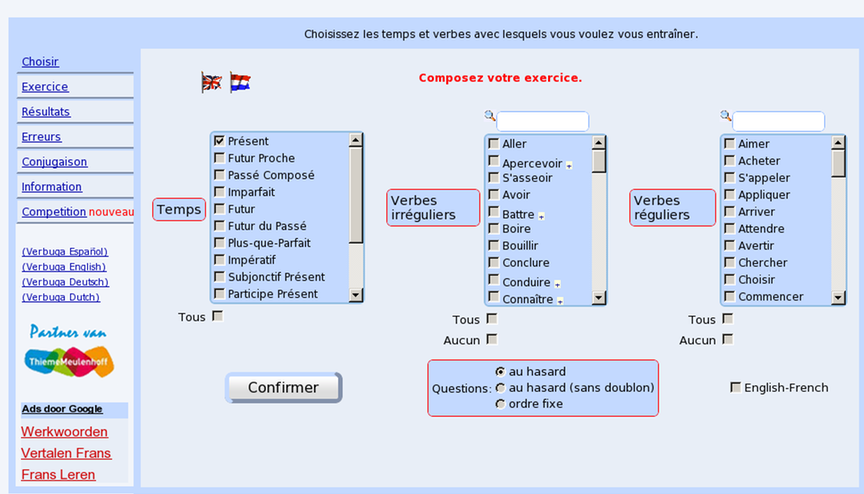Open the Verbuga Español link
Image resolution: width=864 pixels, height=494 pixels.
click(64, 251)
